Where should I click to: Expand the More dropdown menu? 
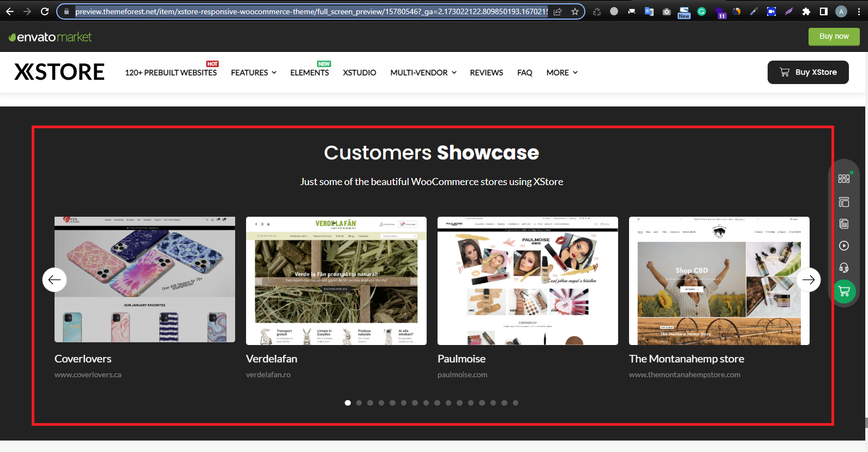(x=562, y=73)
